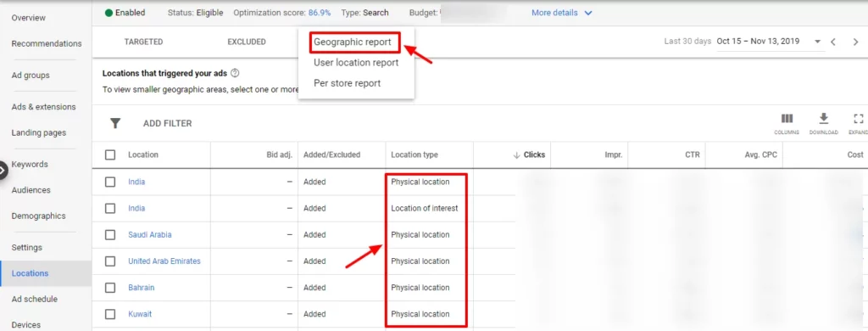Screen dimensions: 868x331
Task: Open Devices in the sidebar
Action: [x=26, y=325]
